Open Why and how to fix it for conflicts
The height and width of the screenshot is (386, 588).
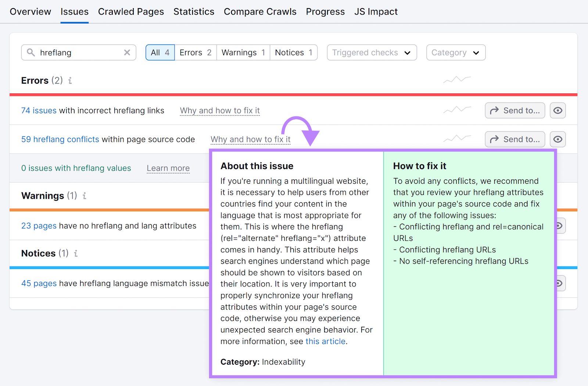click(x=251, y=139)
